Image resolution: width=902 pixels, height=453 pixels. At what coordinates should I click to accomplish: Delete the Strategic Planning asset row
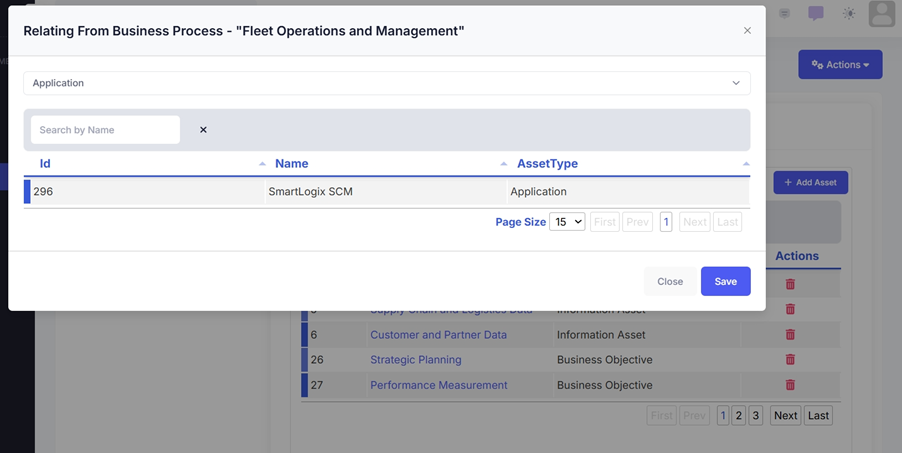click(x=790, y=360)
